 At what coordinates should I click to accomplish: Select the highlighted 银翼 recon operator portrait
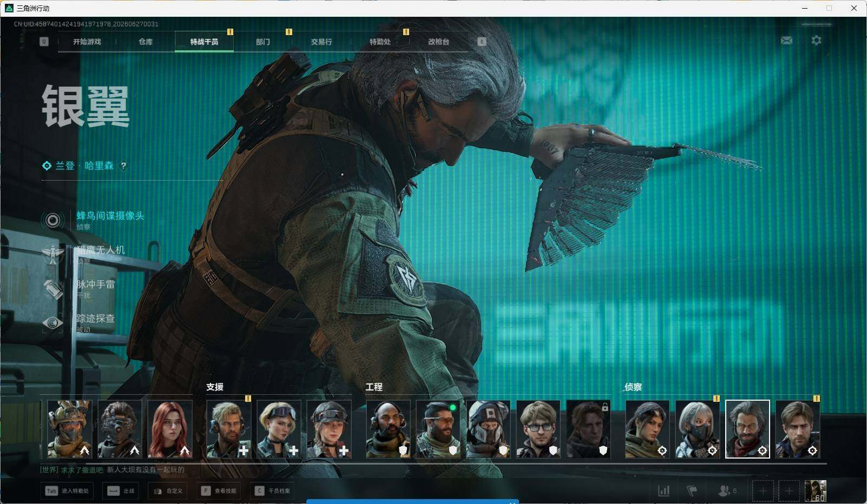tap(747, 429)
